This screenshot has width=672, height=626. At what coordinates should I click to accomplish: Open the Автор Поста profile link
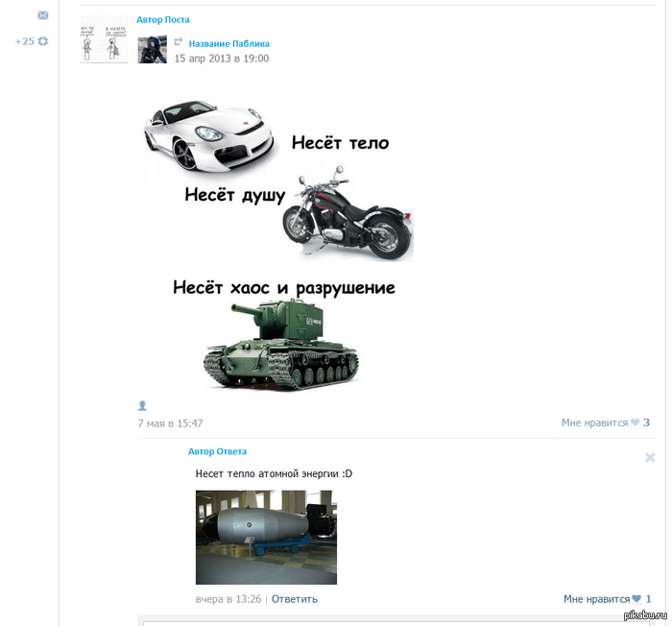163,20
